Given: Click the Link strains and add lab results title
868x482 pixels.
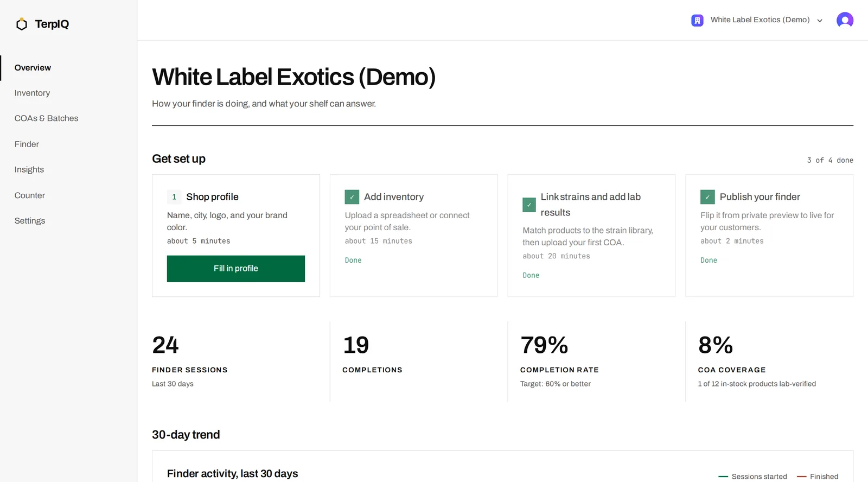Looking at the screenshot, I should pos(591,205).
